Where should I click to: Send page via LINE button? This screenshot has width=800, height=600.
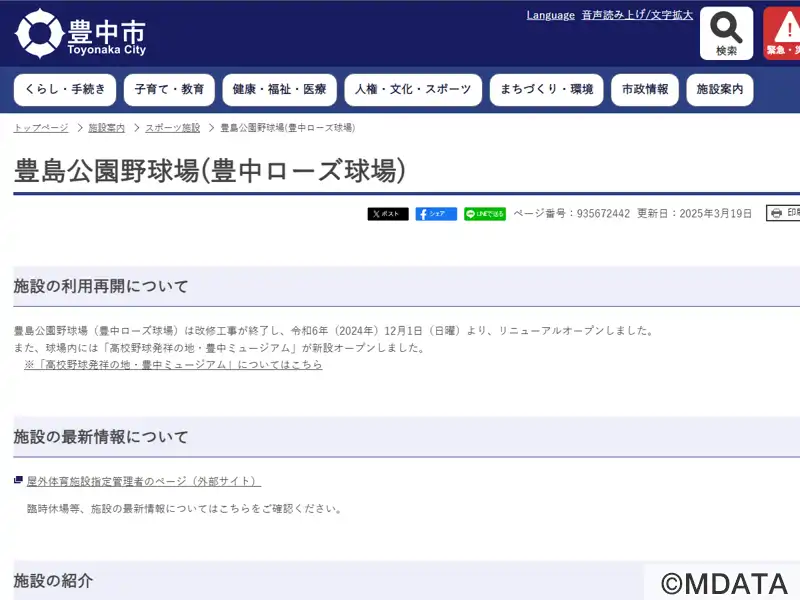(485, 214)
